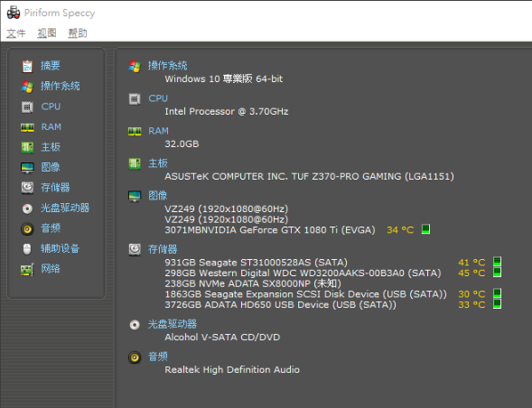Go to the 图像 section in sidebar
532x408 pixels.
[51, 167]
